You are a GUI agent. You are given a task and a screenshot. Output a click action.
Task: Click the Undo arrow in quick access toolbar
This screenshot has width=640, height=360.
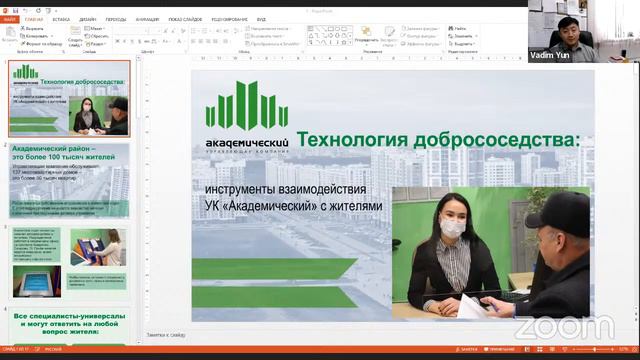tap(25, 11)
